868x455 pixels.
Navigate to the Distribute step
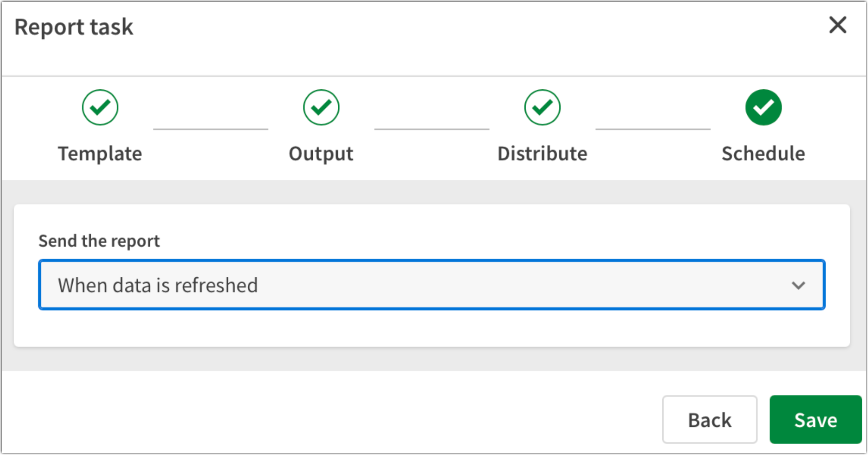542,153
